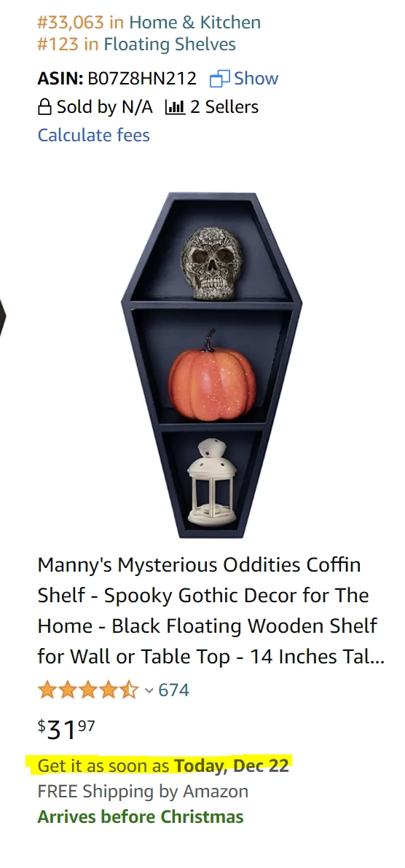This screenshot has width=405, height=868.
Task: Expand the rating breakdown chevron
Action: coord(149,690)
